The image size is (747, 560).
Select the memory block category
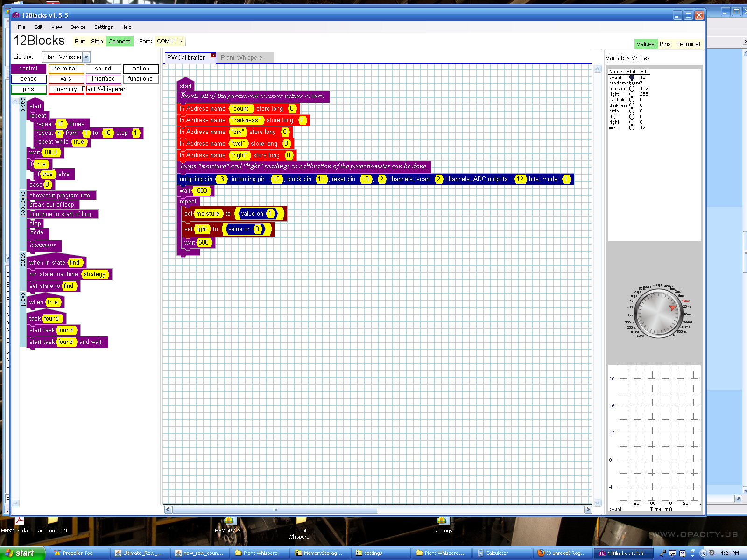click(66, 89)
